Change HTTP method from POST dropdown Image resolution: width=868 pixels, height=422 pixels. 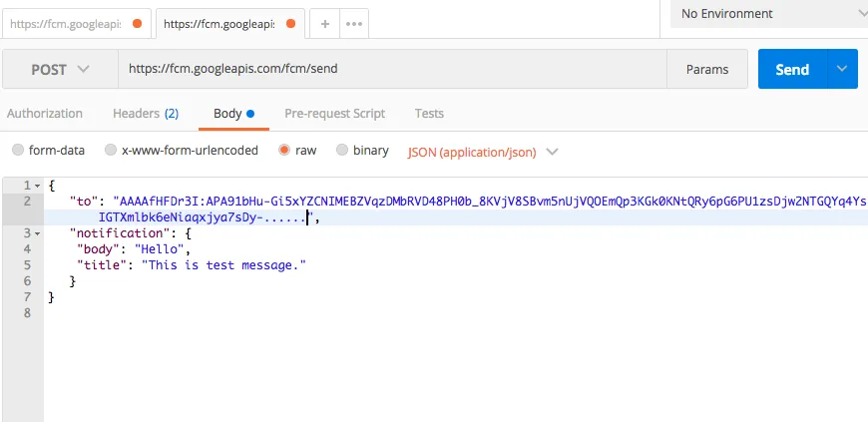(x=60, y=69)
